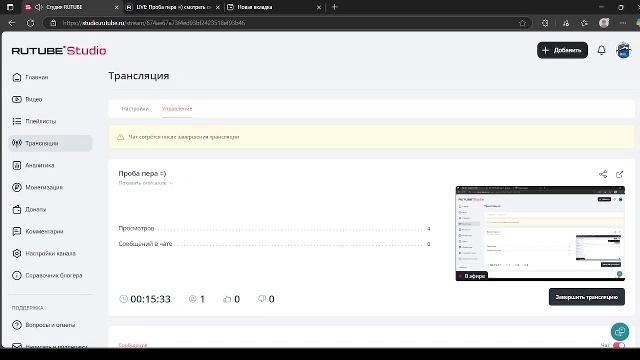Switch to LIVE: Проба пера browser tab
Viewport: 640px width, 360px height.
pos(173,7)
